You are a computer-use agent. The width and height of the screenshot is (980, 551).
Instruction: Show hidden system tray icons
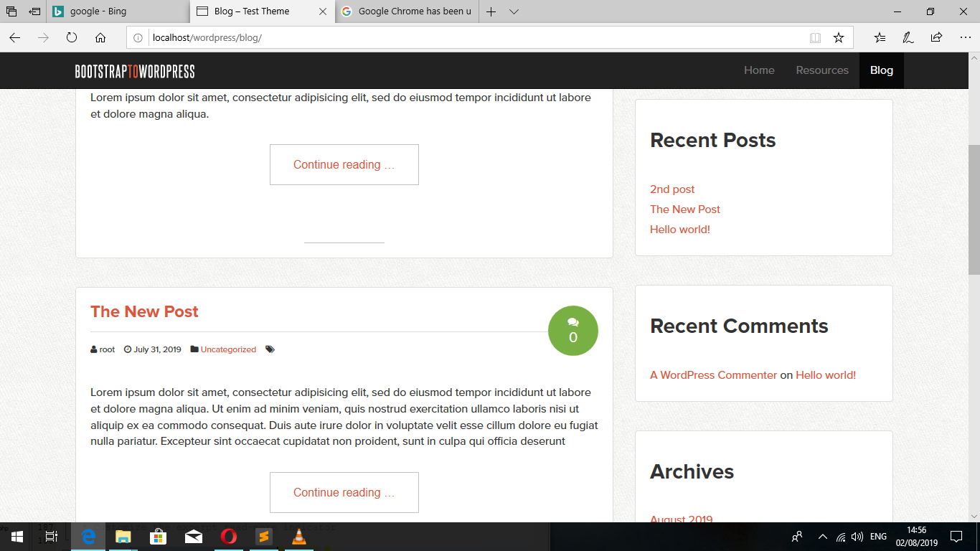822,537
